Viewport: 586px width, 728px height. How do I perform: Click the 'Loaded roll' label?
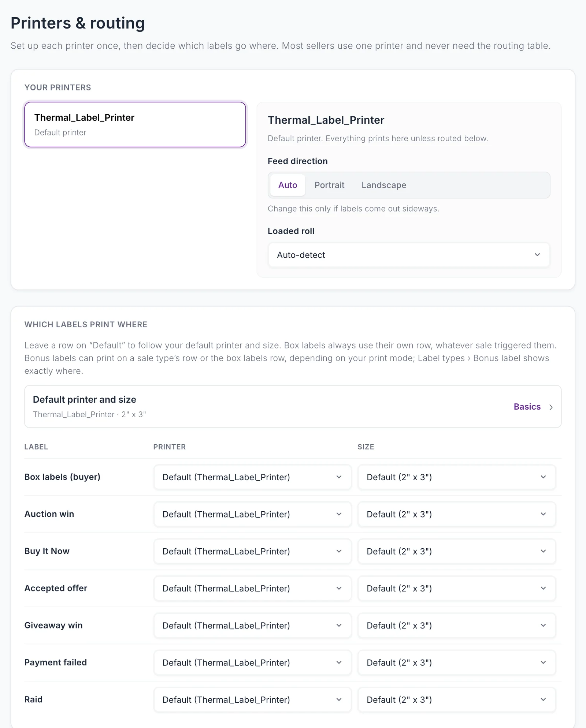point(291,231)
